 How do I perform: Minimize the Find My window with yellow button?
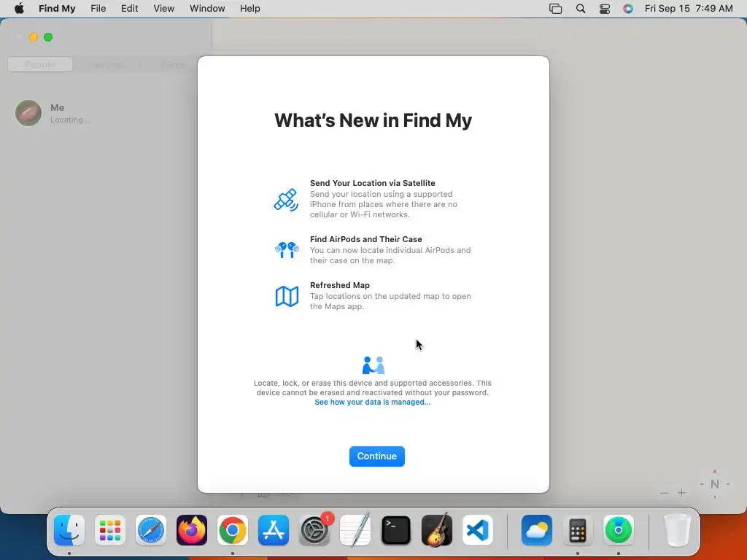[x=34, y=37]
